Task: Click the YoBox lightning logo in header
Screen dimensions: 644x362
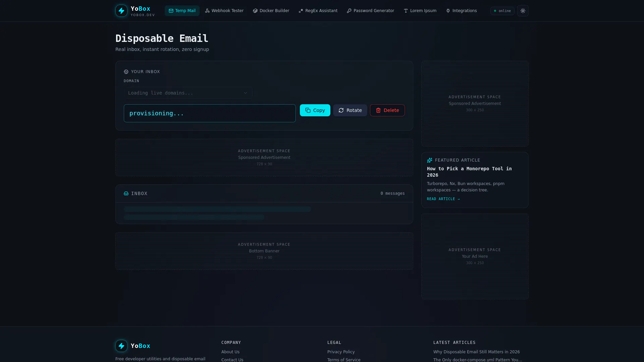Action: (121, 11)
